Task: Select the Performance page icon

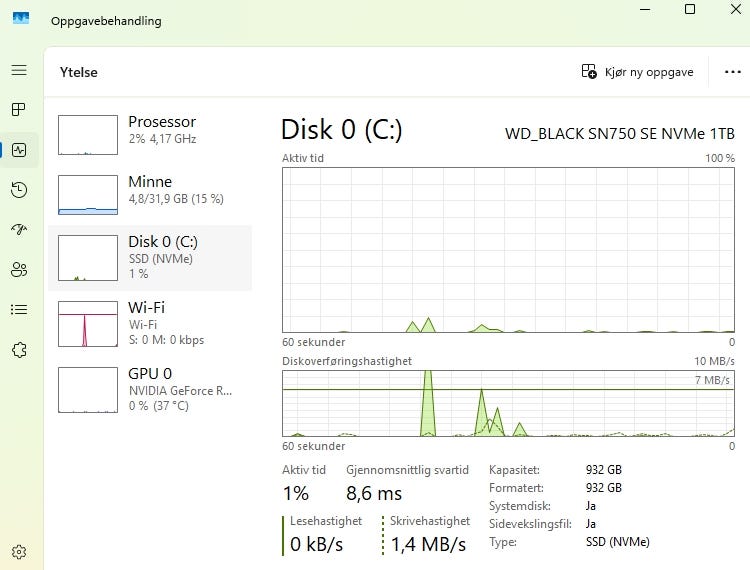Action: [x=19, y=150]
